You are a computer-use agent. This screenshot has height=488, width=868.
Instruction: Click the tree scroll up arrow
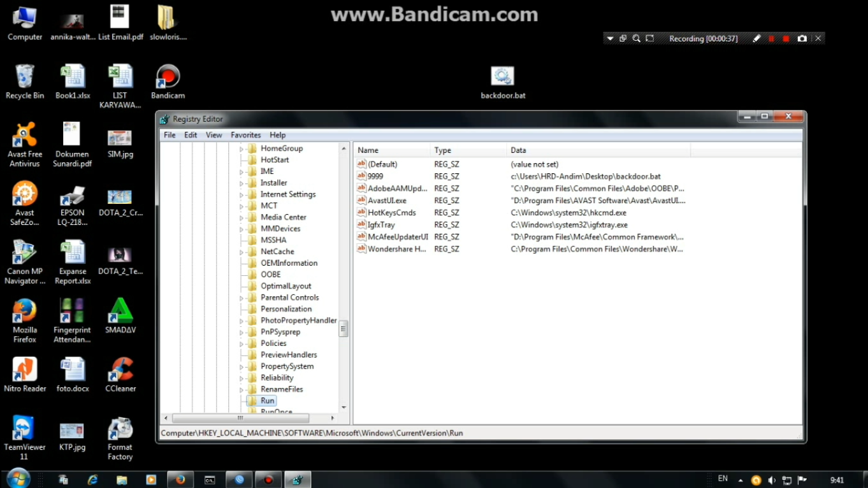[x=344, y=148]
